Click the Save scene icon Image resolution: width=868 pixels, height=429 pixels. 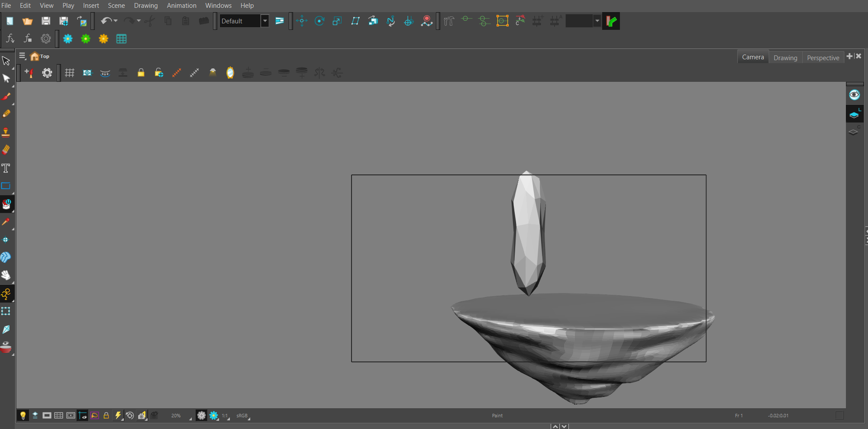pyautogui.click(x=45, y=21)
